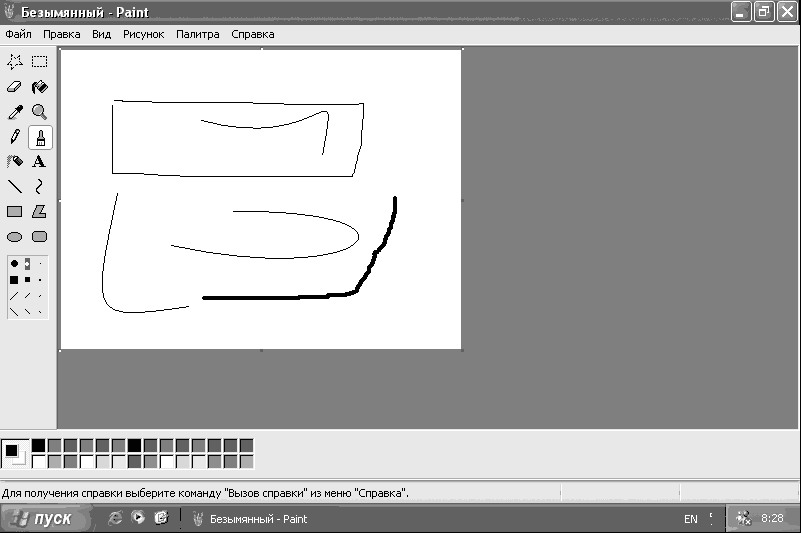The height and width of the screenshot is (533, 801).
Task: Open the Рисунок menu
Action: pyautogui.click(x=144, y=34)
